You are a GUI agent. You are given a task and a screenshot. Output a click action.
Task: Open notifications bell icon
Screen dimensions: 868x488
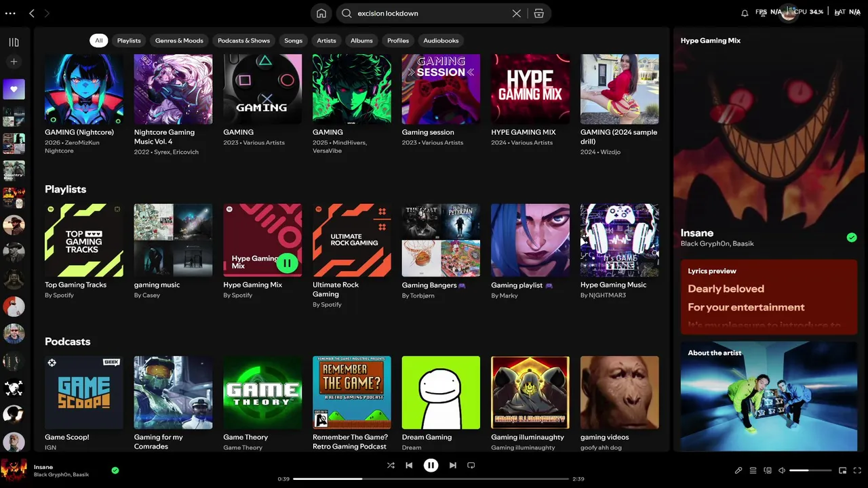point(745,13)
